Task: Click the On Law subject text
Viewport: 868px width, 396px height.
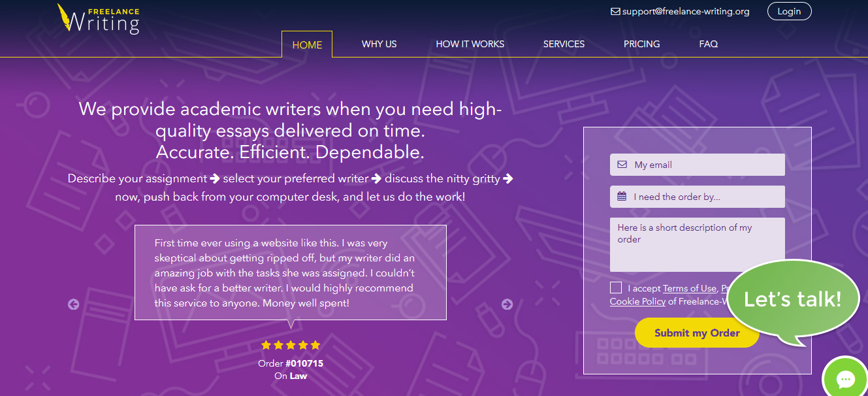Action: (291, 376)
